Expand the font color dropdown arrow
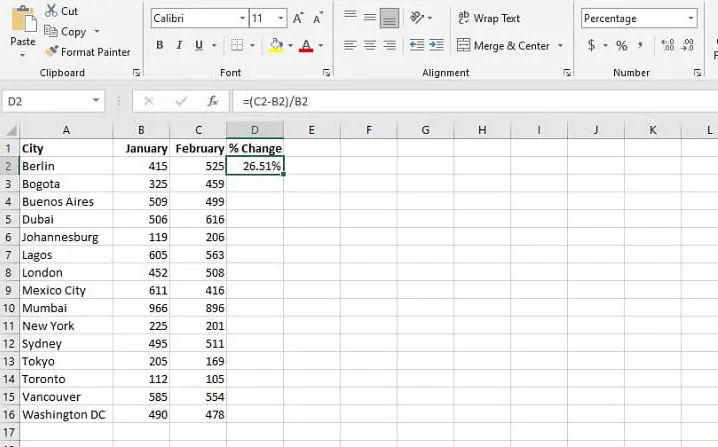 321,45
